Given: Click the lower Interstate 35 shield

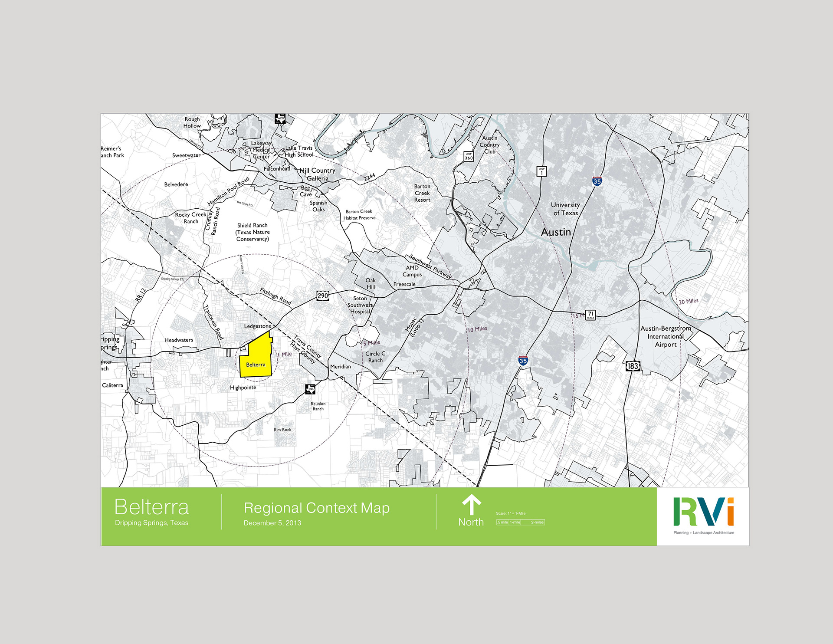Looking at the screenshot, I should [x=523, y=360].
